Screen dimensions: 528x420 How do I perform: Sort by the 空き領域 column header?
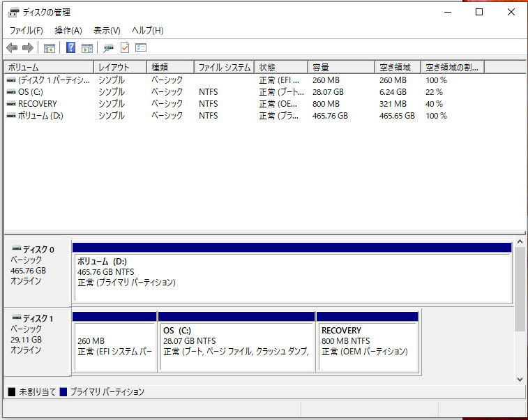[398, 68]
